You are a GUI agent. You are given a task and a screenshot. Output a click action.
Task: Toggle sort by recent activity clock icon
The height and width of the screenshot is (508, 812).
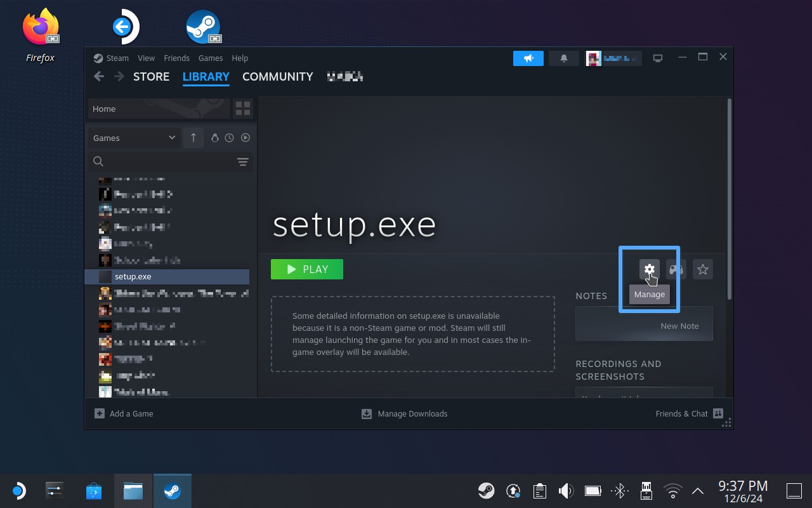point(230,138)
